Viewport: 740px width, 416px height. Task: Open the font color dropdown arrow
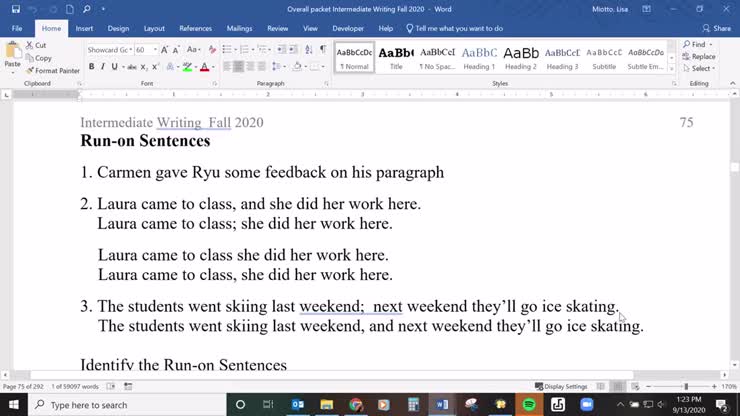[213, 67]
